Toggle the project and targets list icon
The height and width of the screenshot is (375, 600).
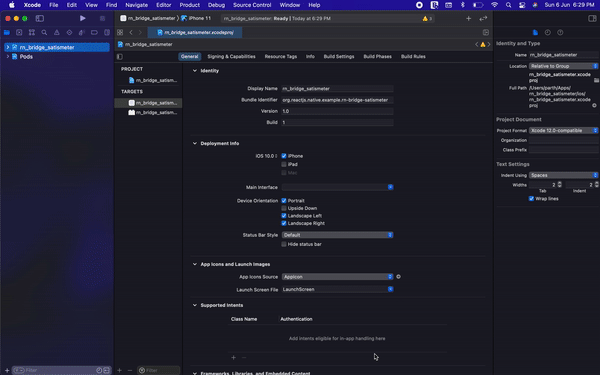[x=120, y=57]
